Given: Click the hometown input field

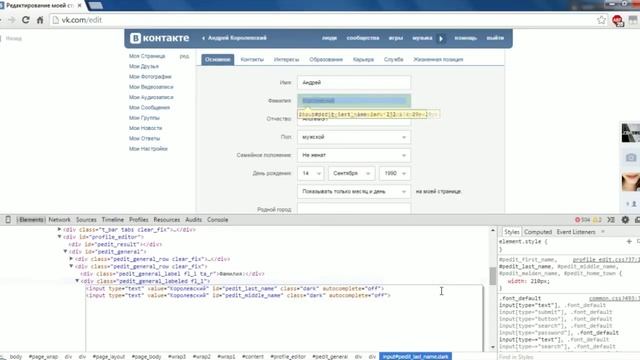Looking at the screenshot, I should (x=354, y=208).
